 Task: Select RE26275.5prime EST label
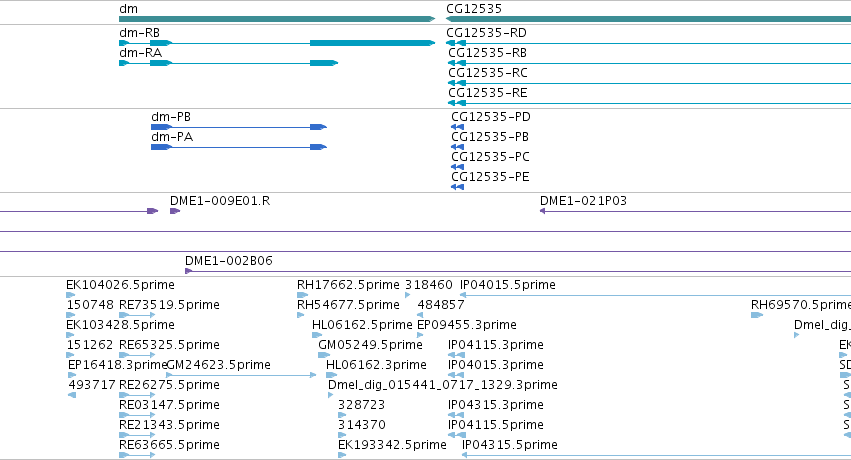coord(169,386)
